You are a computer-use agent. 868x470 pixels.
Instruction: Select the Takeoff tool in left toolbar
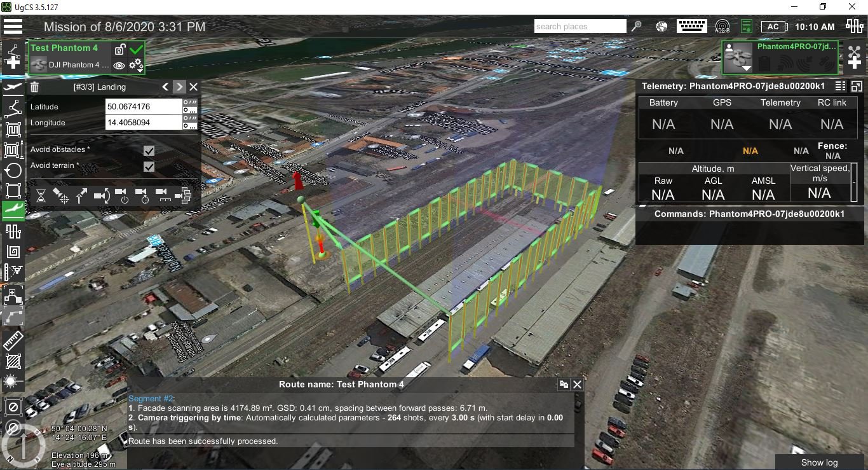(13, 86)
